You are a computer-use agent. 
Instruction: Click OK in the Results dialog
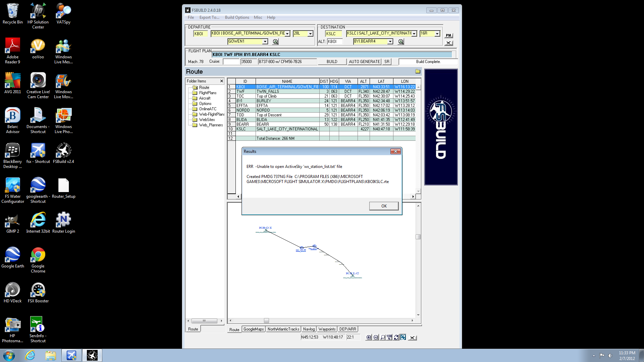384,206
